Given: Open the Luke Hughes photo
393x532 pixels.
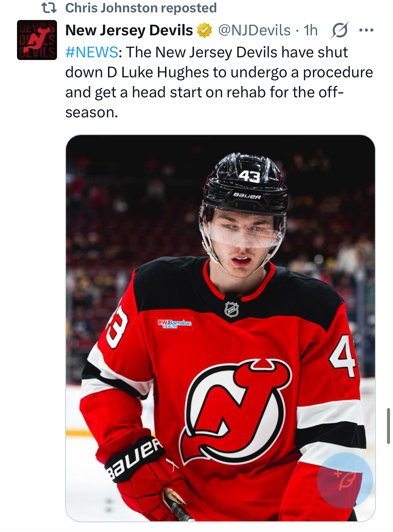Looking at the screenshot, I should [220, 328].
